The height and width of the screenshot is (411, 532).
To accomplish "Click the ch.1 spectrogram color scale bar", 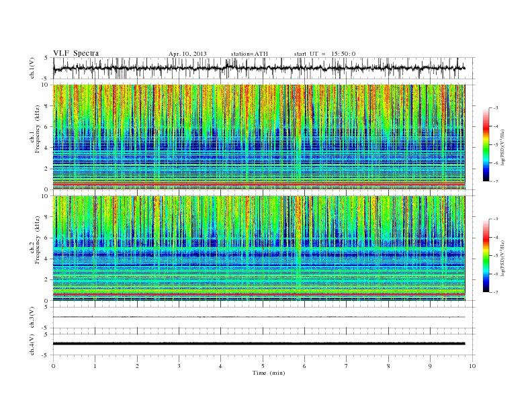I will (486, 144).
